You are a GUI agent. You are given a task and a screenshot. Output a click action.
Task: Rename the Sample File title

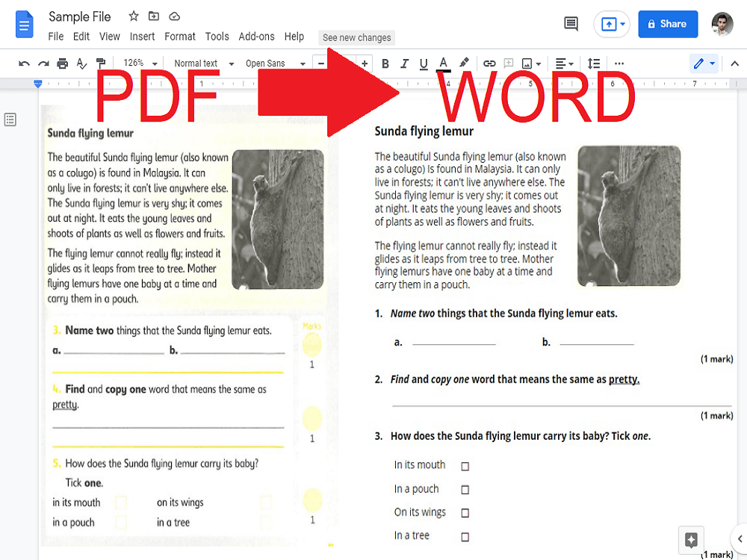click(x=80, y=16)
